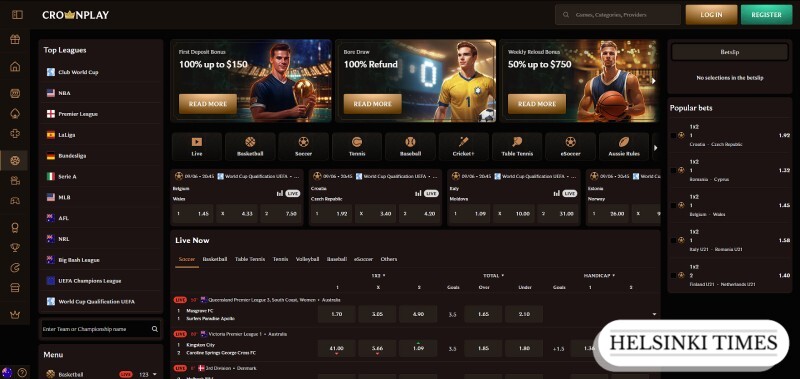800x379 pixels.
Task: Switch to Soccer tab in Live Now
Action: coord(187,259)
